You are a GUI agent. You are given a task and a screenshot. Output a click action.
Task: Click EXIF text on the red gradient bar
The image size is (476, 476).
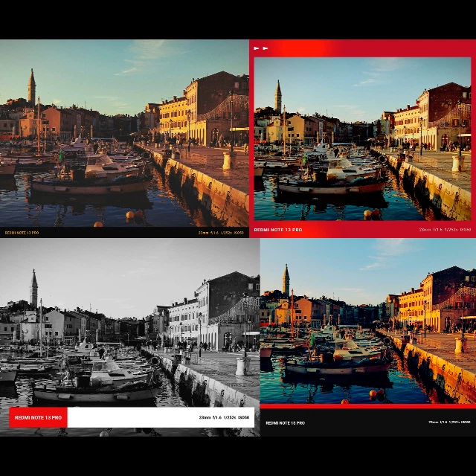point(445,230)
